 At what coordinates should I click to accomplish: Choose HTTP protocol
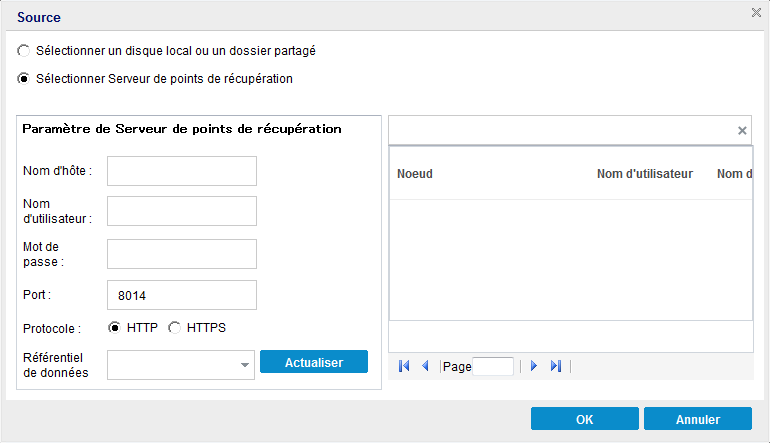coord(115,327)
